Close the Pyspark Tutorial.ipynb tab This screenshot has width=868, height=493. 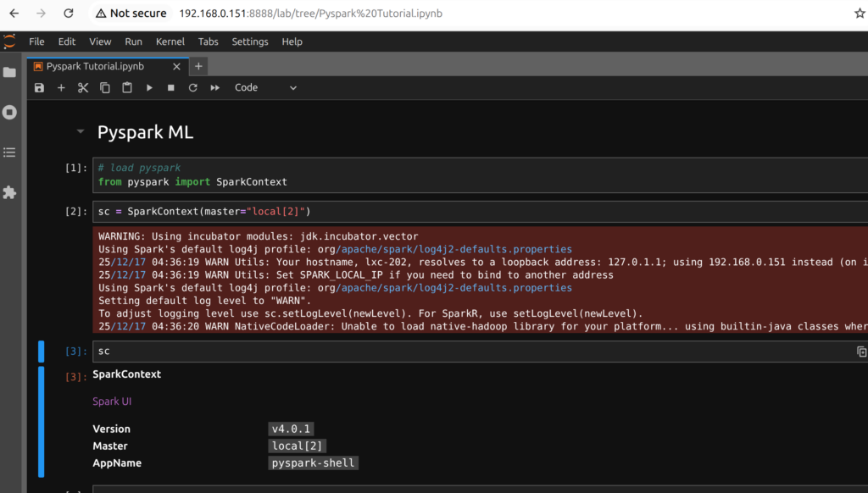pyautogui.click(x=177, y=66)
